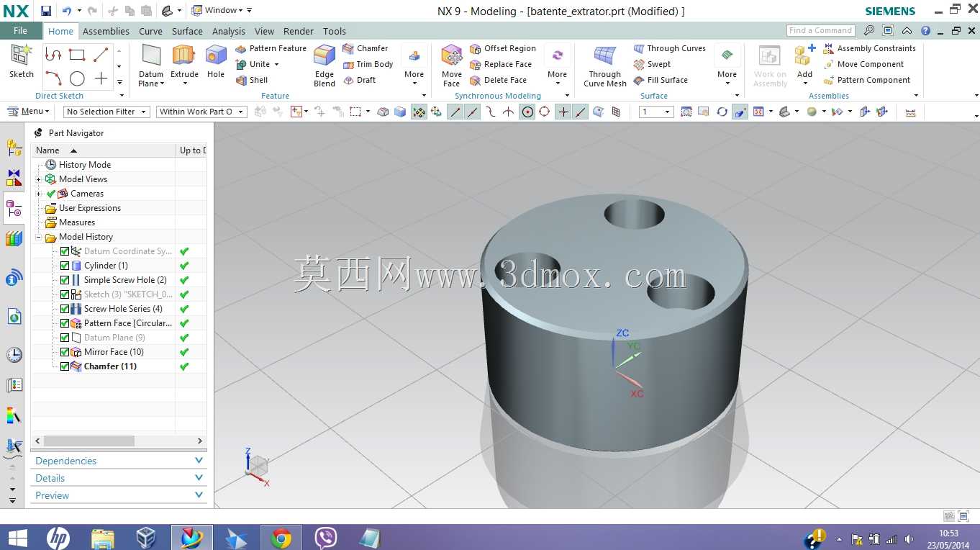This screenshot has width=980, height=550.
Task: Choose Fill Surface command
Action: coord(661,80)
